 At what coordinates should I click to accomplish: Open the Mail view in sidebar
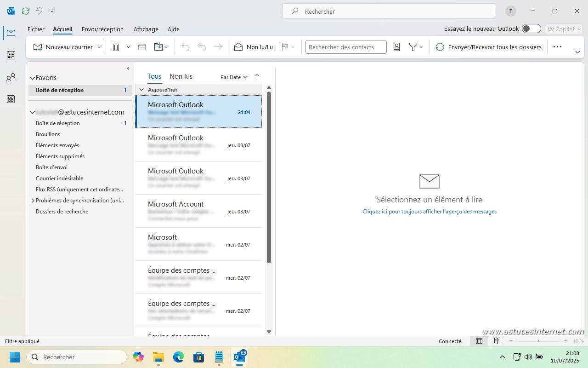pos(11,33)
